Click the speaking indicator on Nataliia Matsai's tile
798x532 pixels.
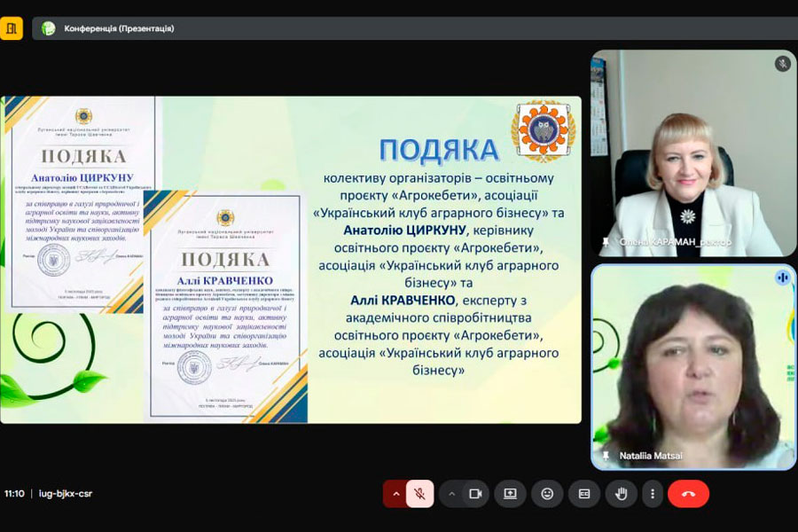point(782,278)
